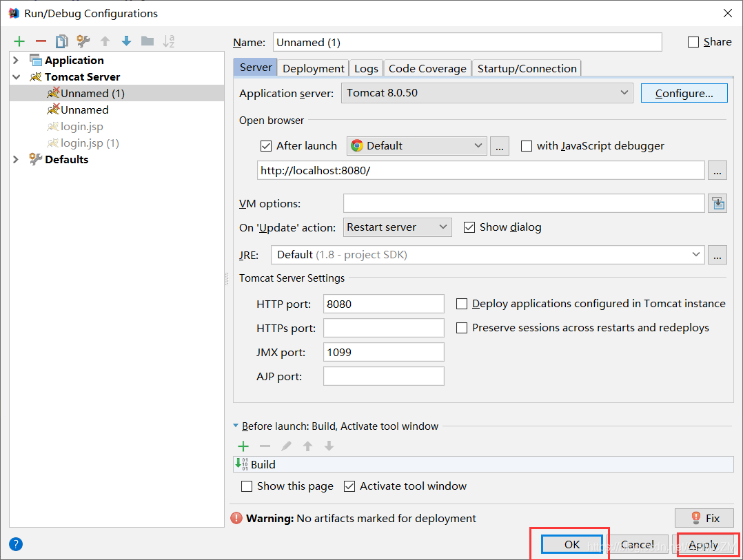Click the localhost URL field
743x560 pixels.
[x=480, y=170]
